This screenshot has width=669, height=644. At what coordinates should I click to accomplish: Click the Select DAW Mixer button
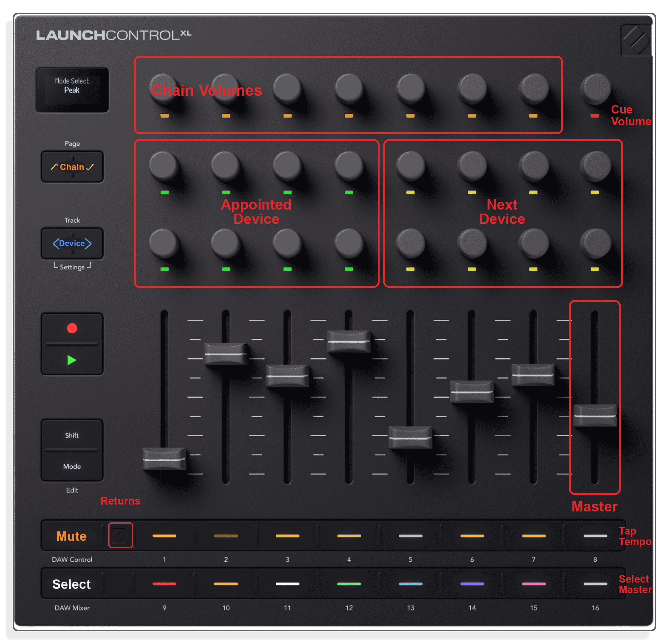(71, 584)
